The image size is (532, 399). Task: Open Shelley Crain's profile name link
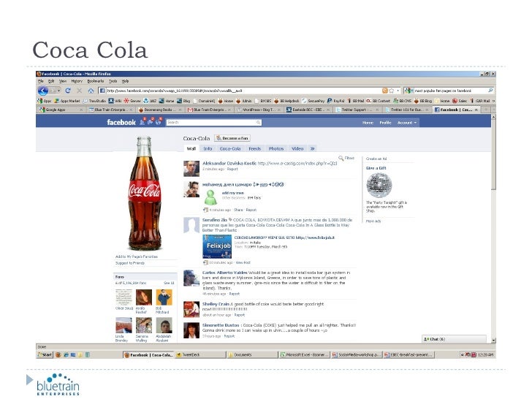pyautogui.click(x=216, y=304)
